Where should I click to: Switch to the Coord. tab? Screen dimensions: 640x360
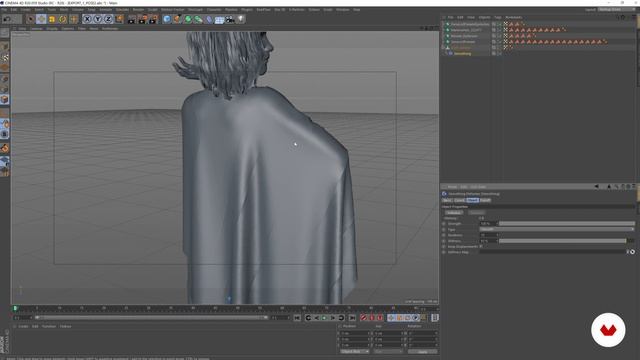(x=460, y=200)
